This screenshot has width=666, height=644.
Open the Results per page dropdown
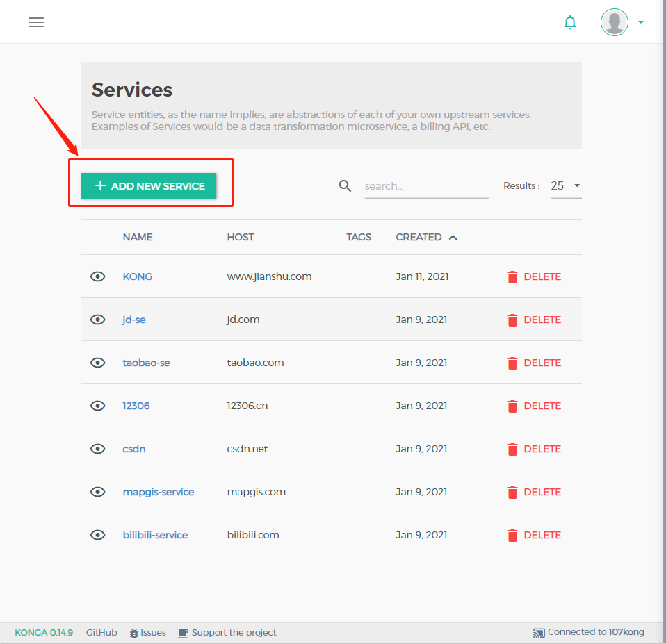[x=566, y=185]
